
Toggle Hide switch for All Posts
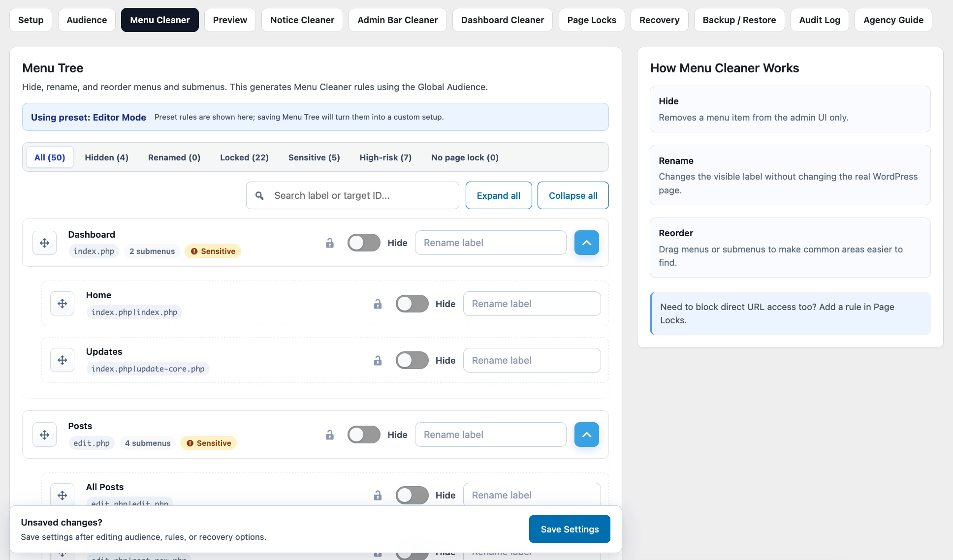(x=412, y=495)
